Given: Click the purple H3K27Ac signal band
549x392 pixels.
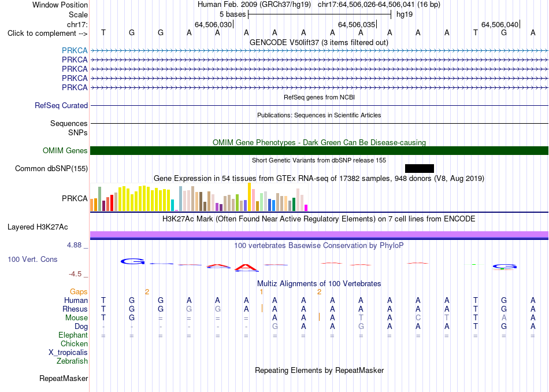Looking at the screenshot, I should pyautogui.click(x=319, y=235).
